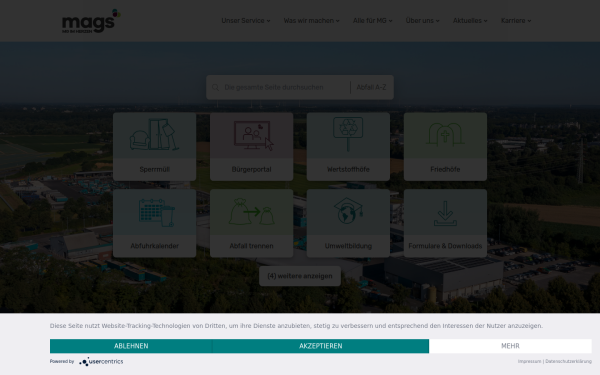The height and width of the screenshot is (375, 600).
Task: Click the Sperrmüll label
Action: click(x=155, y=170)
